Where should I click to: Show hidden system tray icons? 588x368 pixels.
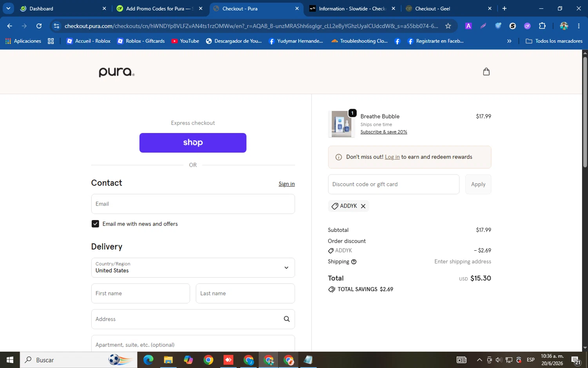(479, 360)
